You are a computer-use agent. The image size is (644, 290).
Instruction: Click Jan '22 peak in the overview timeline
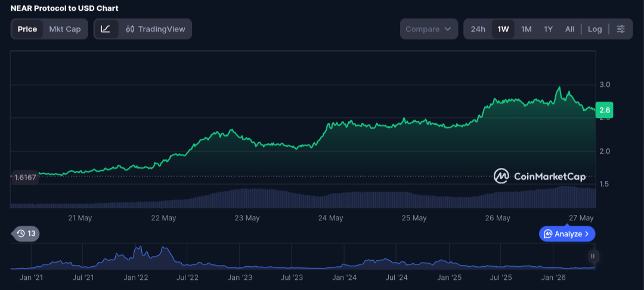pyautogui.click(x=140, y=248)
